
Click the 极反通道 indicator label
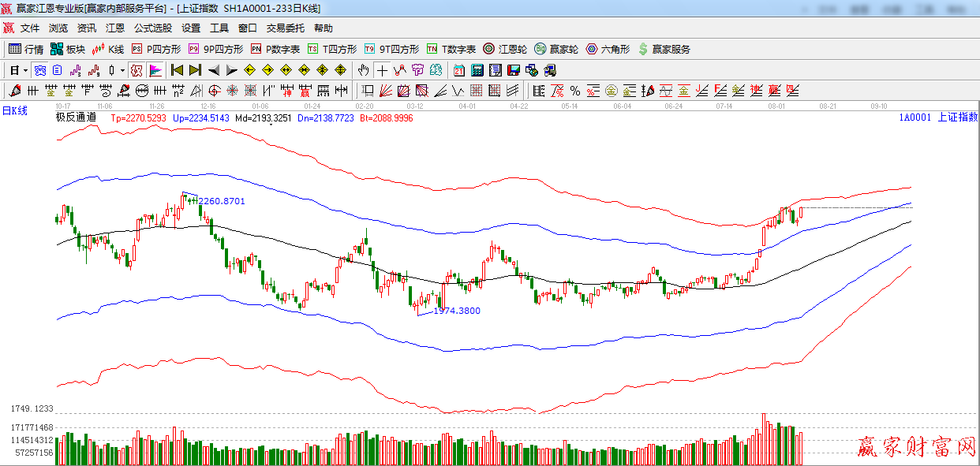click(x=76, y=117)
